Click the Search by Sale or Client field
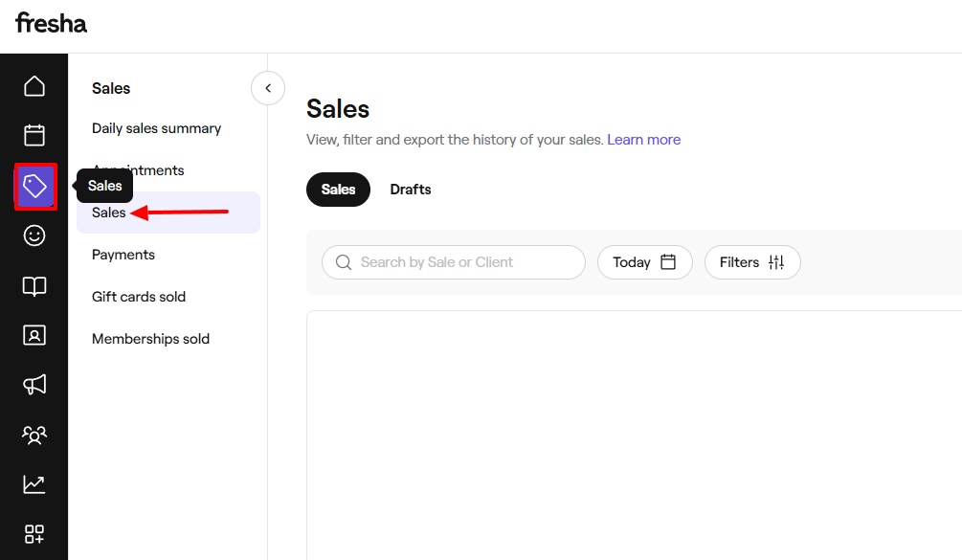Image resolution: width=962 pixels, height=560 pixels. [x=453, y=261]
